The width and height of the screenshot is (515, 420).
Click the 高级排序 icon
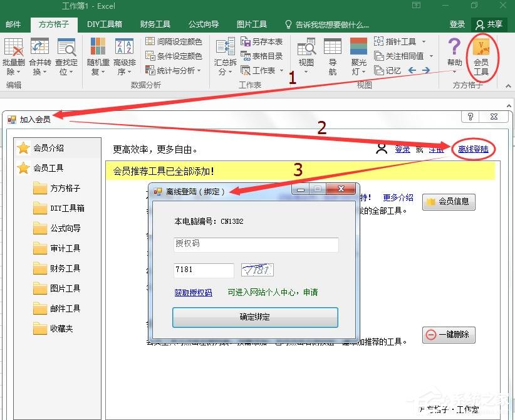(125, 46)
